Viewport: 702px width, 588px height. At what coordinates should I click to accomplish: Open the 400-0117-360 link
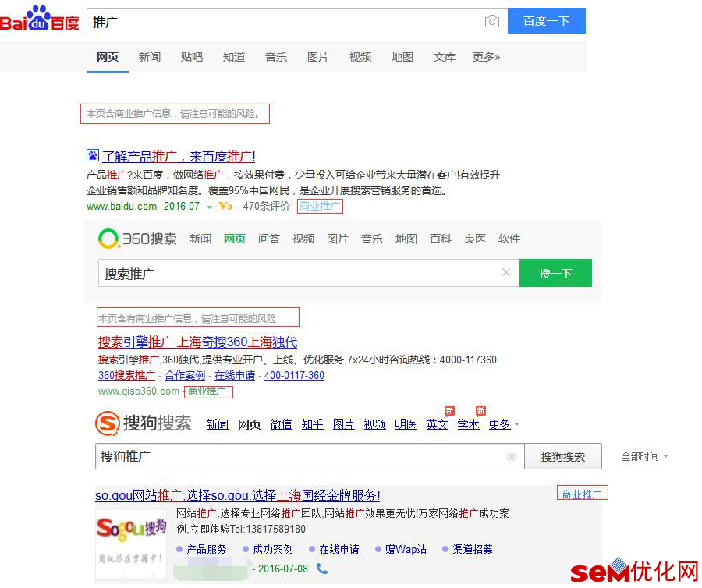pos(294,375)
